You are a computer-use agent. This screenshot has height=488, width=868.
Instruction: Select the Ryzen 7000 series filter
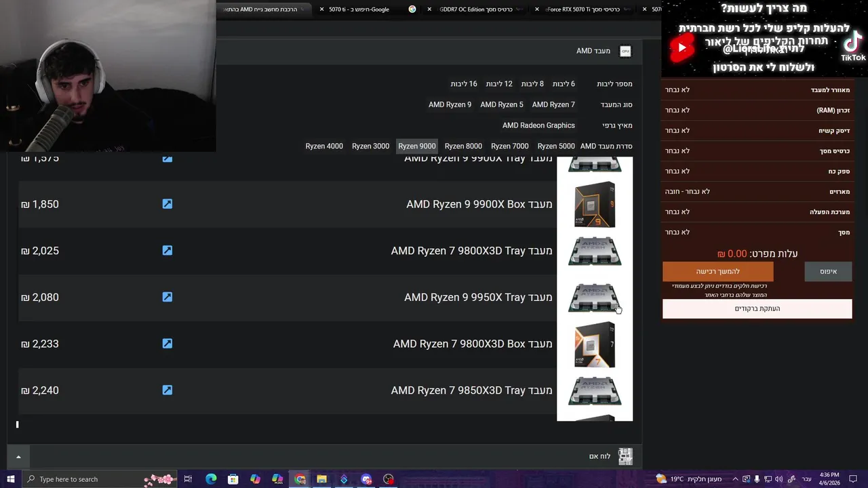(510, 146)
